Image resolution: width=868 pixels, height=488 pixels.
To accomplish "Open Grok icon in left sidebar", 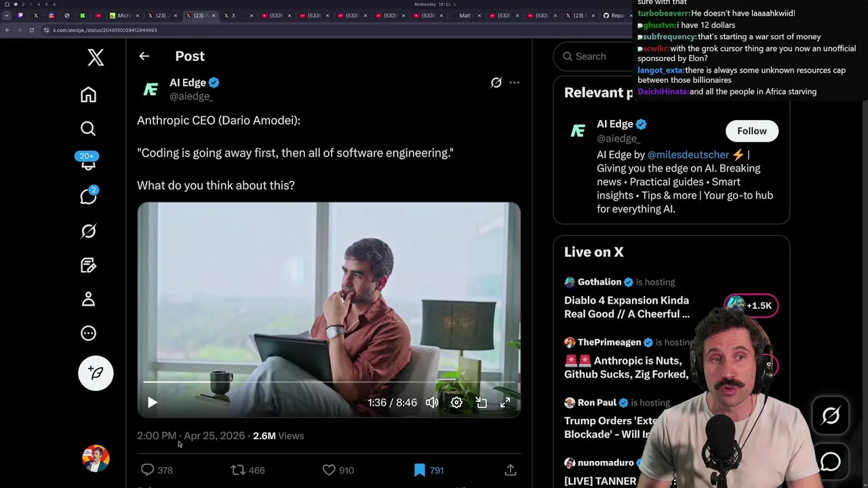I will pyautogui.click(x=88, y=231).
